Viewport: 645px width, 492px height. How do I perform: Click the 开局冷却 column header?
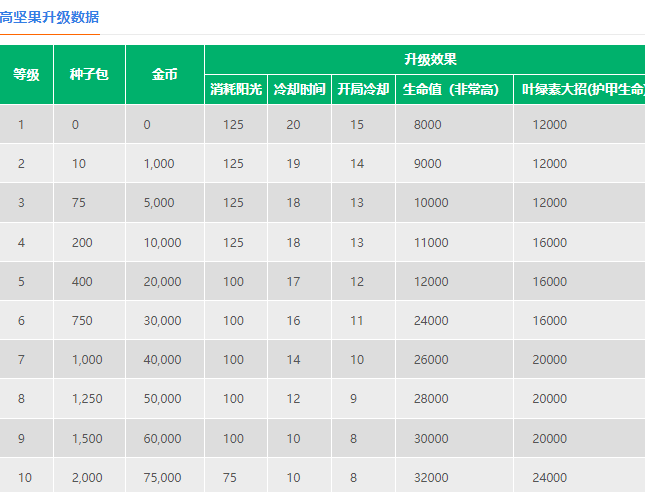coord(363,89)
